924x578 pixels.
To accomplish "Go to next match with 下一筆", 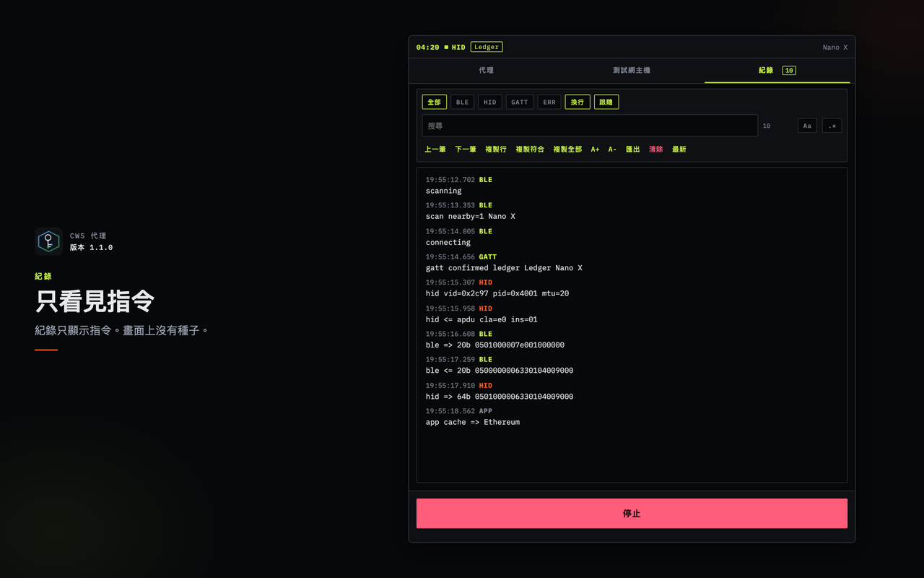I will 466,150.
